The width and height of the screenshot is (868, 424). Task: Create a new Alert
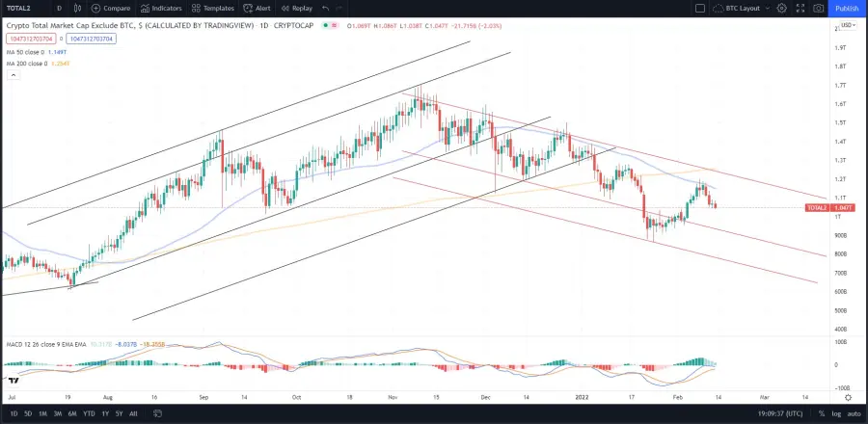tap(257, 9)
